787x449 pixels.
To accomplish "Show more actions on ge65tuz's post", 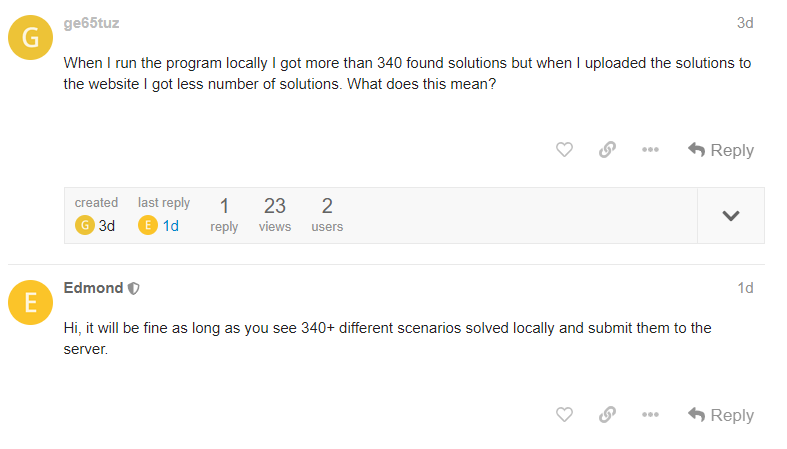I will coord(650,150).
